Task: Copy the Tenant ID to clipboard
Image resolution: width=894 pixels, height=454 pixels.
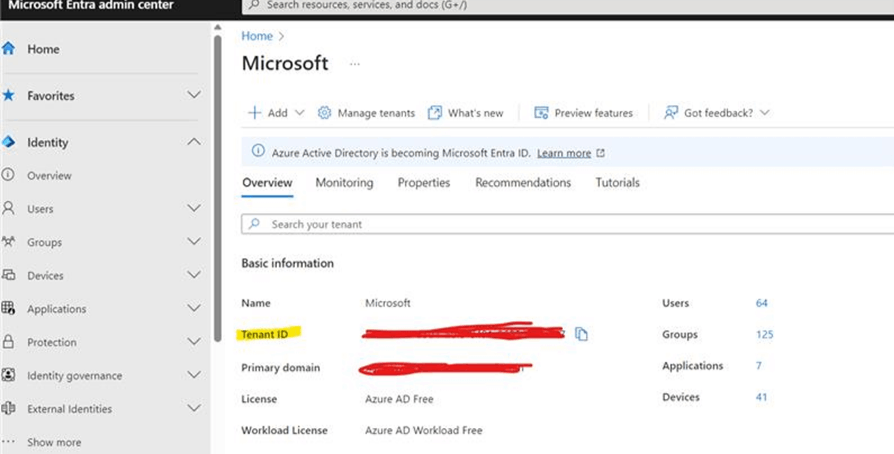Action: 581,334
